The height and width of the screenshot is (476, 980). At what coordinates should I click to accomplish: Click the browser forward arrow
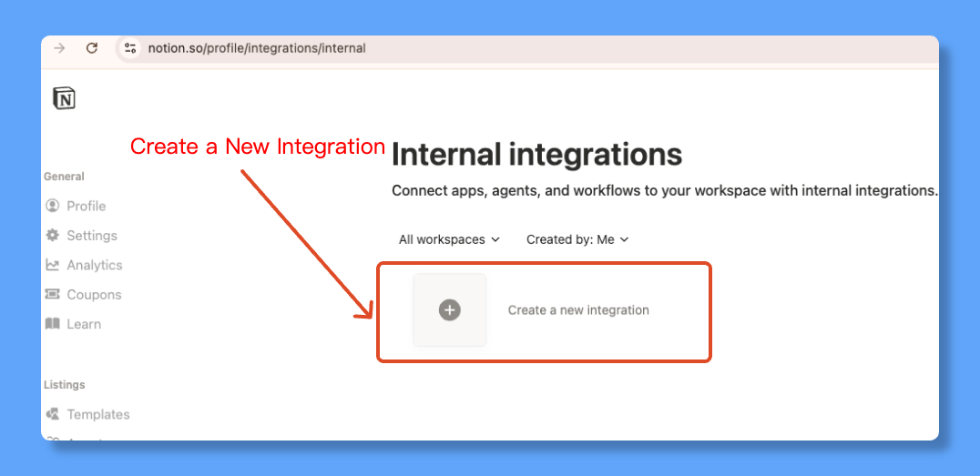tap(59, 48)
